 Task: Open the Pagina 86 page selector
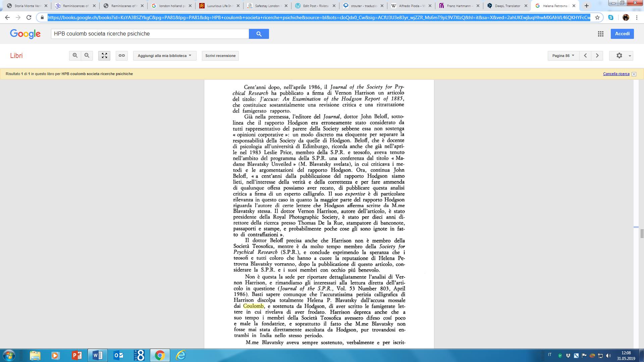point(563,56)
